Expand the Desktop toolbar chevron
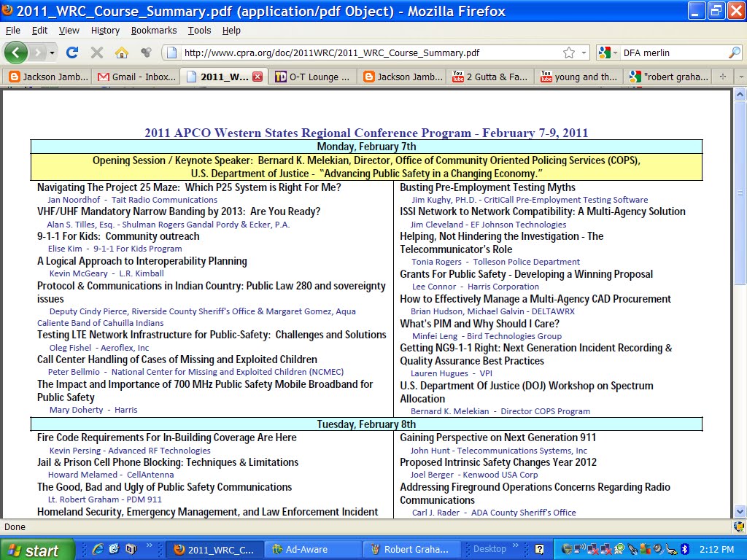The height and width of the screenshot is (560, 747). tap(516, 546)
